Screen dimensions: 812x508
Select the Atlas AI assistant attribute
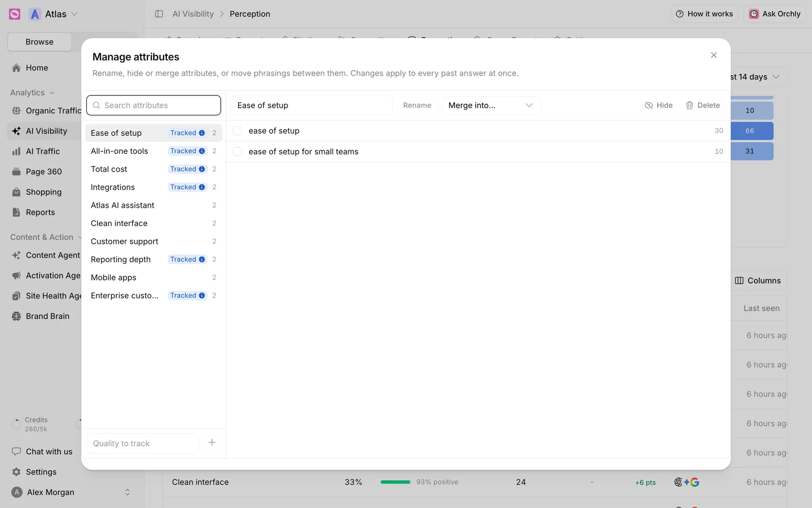153,205
